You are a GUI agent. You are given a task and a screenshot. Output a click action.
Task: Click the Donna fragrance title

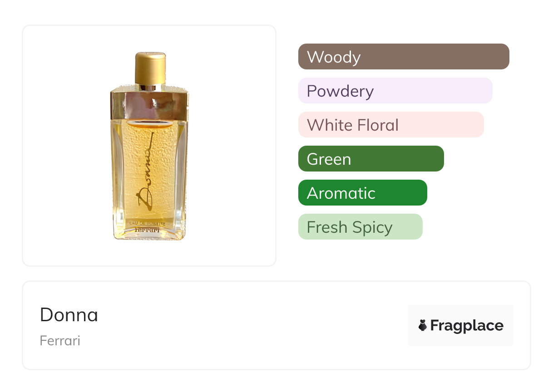[69, 315]
